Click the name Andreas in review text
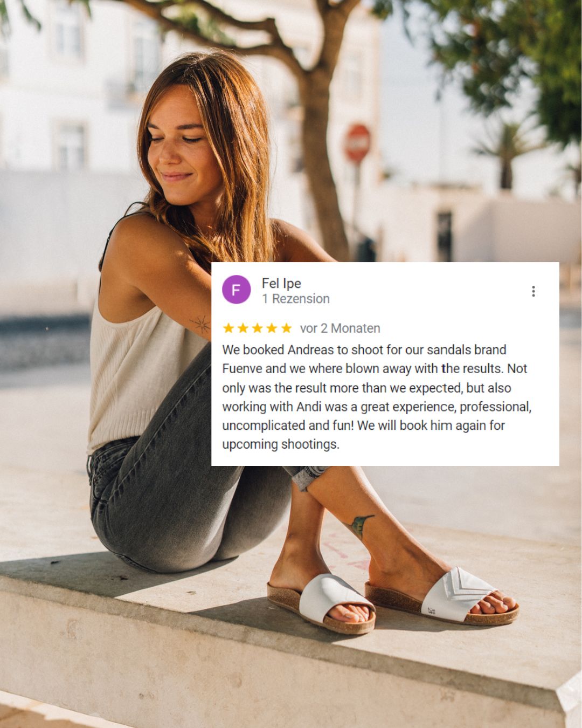Screen dimensions: 582x728 coord(311,350)
